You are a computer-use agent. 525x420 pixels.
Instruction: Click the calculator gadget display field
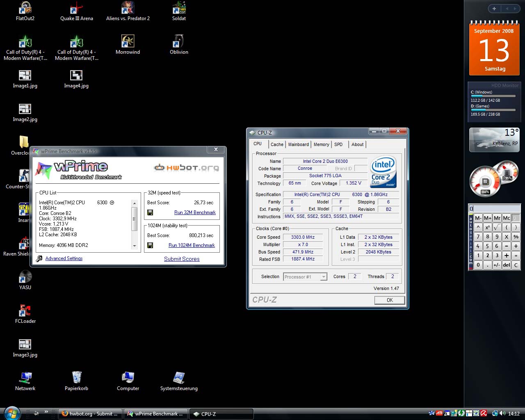tap(494, 209)
